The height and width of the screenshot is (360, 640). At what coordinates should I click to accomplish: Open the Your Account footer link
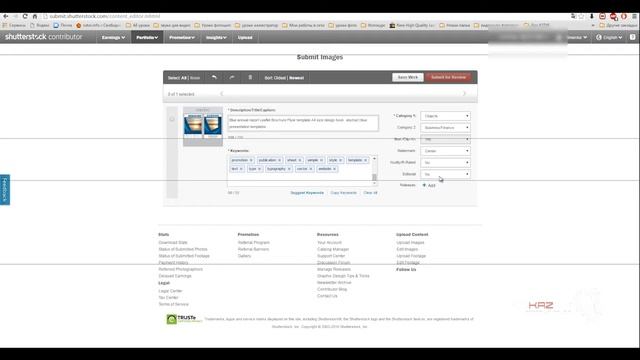pos(329,242)
